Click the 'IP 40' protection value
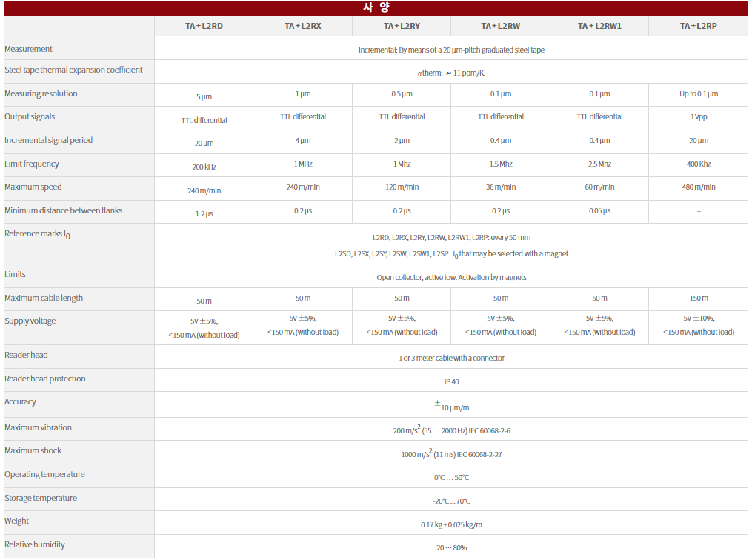 [x=451, y=382]
